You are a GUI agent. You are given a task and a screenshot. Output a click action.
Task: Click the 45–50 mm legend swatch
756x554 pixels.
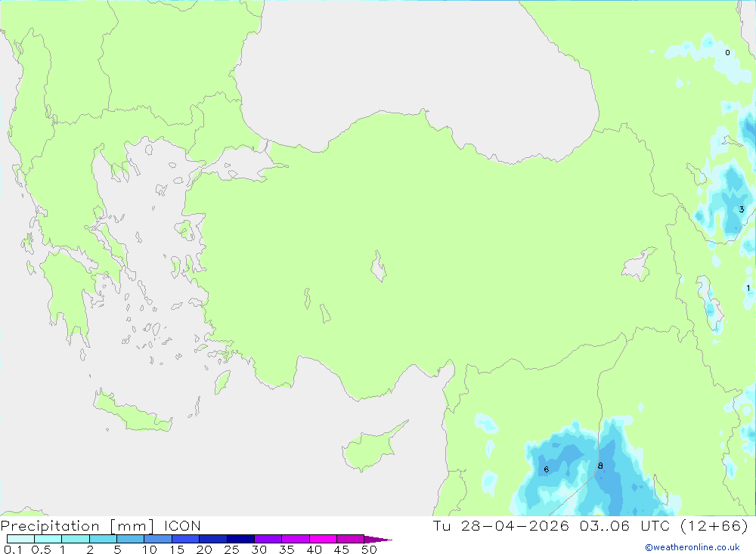coord(351,539)
